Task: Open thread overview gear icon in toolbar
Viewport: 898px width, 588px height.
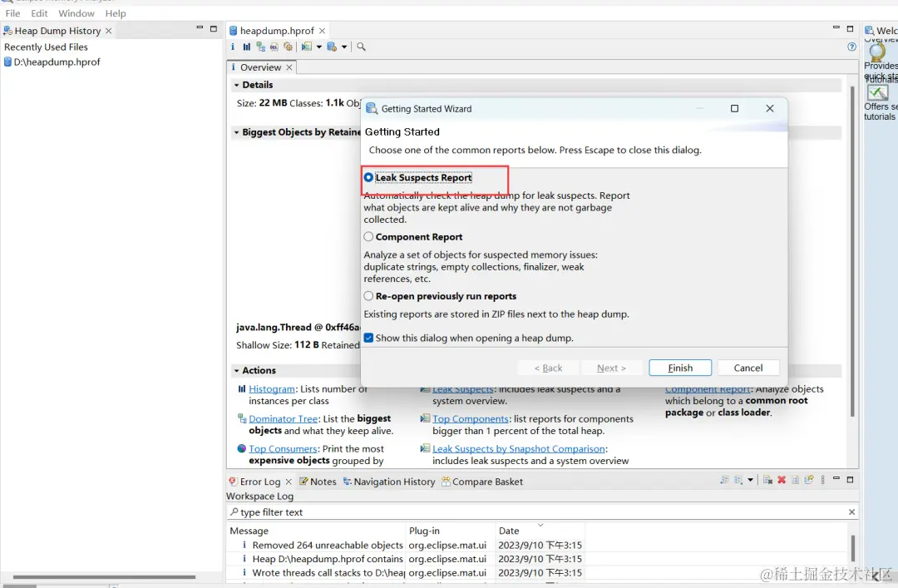Action: point(288,47)
